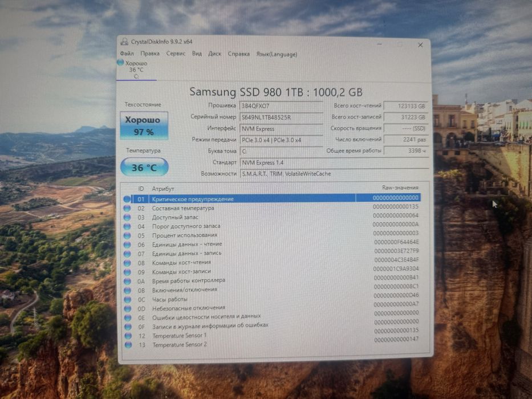The height and width of the screenshot is (399, 532).
Task: Open the Сервис menu
Action: coord(176,54)
